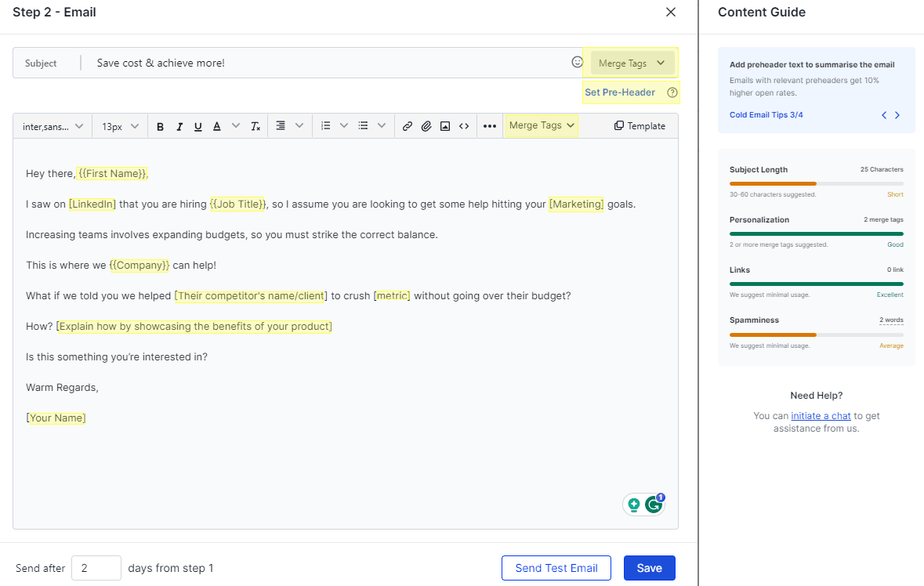924x586 pixels.
Task: Expand the more options ellipsis in the toolbar
Action: click(489, 125)
